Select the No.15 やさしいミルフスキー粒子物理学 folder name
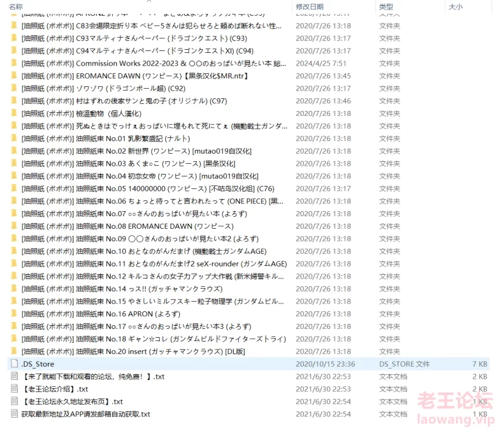Image resolution: width=504 pixels, height=431 pixels. coord(152,301)
